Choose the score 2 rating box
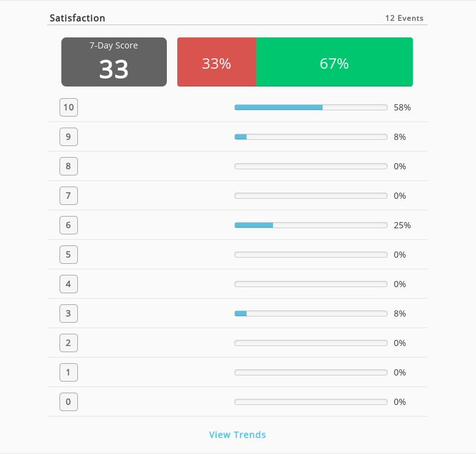 tap(69, 343)
